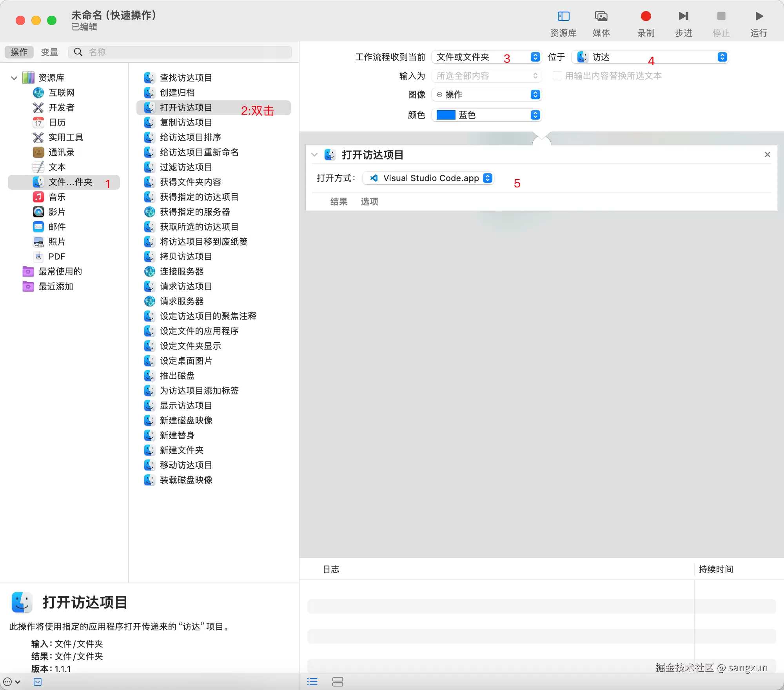784x690 pixels.
Task: Toggle the variables view icon at the bottom
Action: tap(338, 682)
